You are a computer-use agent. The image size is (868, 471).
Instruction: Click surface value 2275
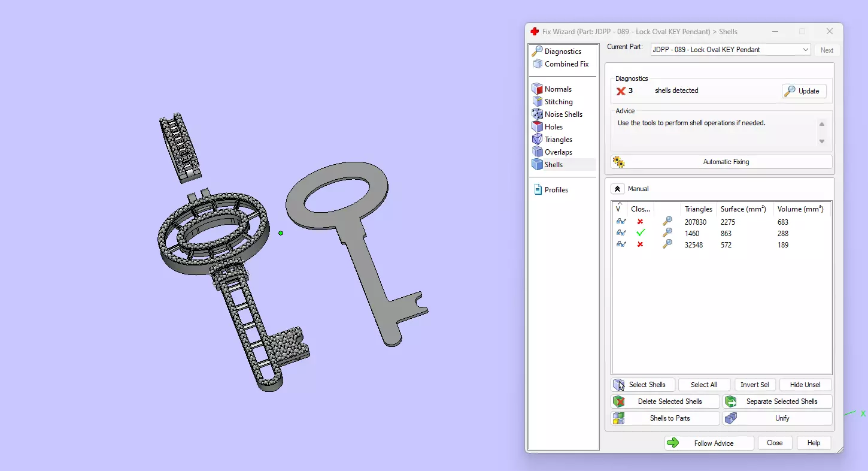click(x=729, y=222)
